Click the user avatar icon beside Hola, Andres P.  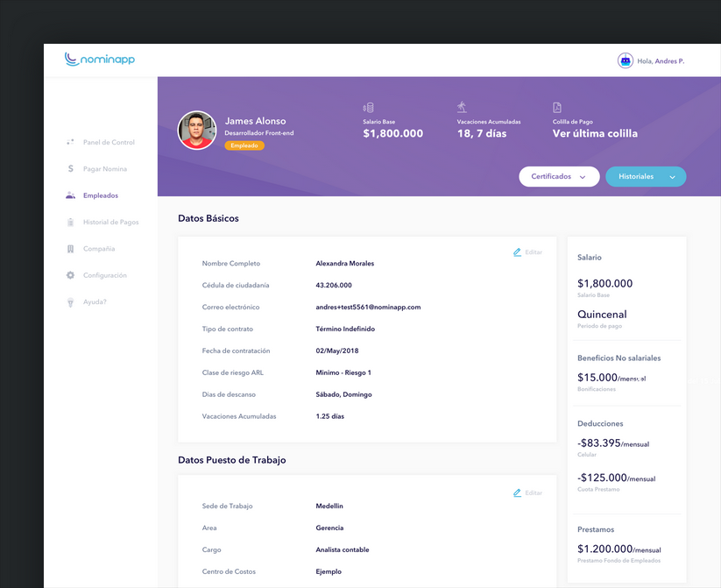click(x=626, y=61)
